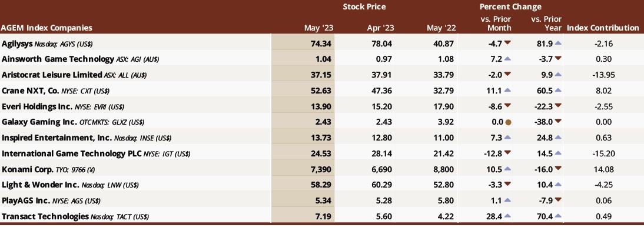This screenshot has width=644, height=228.
Task: Click the up arrow beside Transact Technologies 28.4
Action: coord(508,216)
